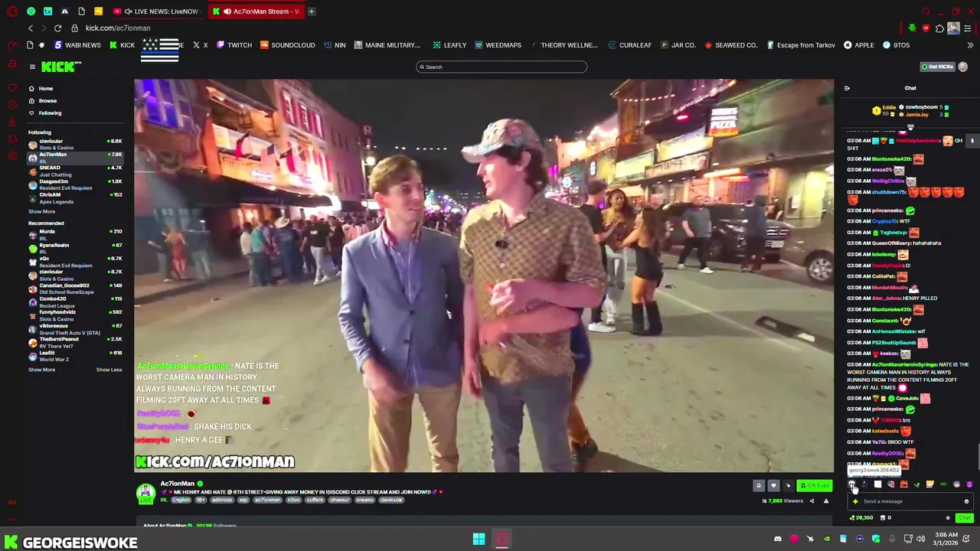Image resolution: width=980 pixels, height=551 pixels.
Task: Open Opera sidebar extensions icon
Action: tap(12, 139)
